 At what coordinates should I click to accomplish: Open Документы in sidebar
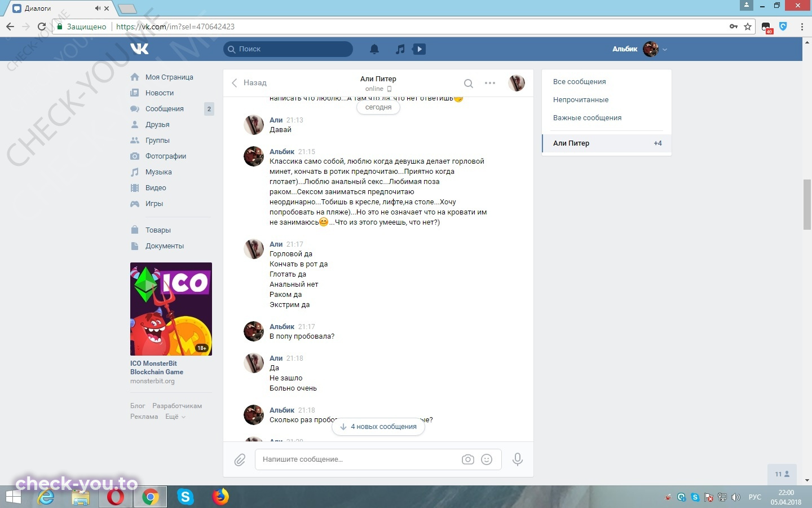[165, 246]
